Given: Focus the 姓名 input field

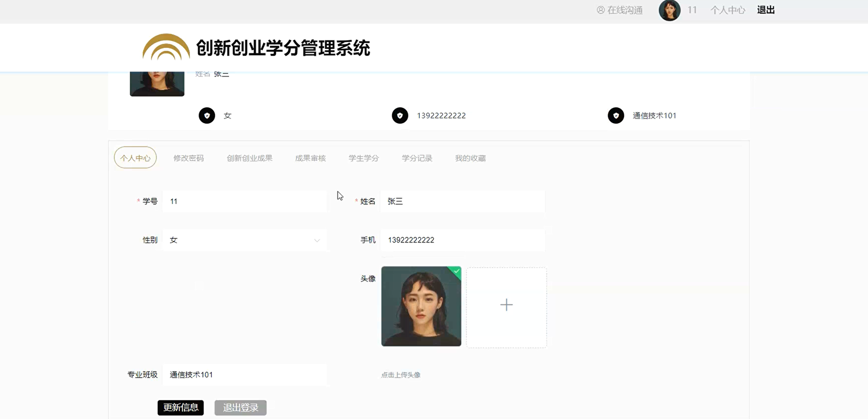Looking at the screenshot, I should (463, 201).
